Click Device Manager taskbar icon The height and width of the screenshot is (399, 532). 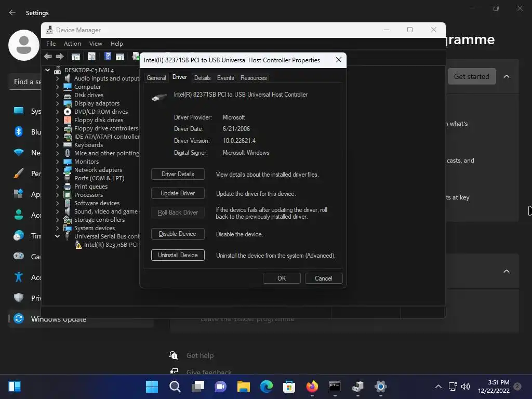[357, 387]
